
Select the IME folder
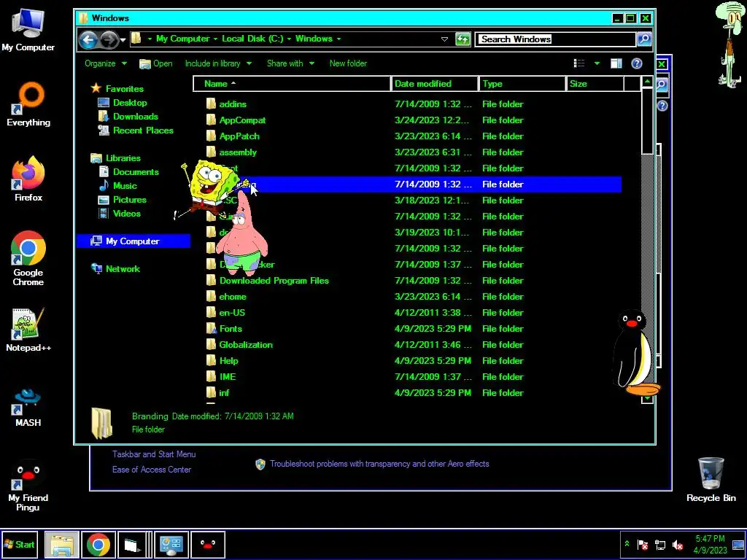(x=228, y=377)
